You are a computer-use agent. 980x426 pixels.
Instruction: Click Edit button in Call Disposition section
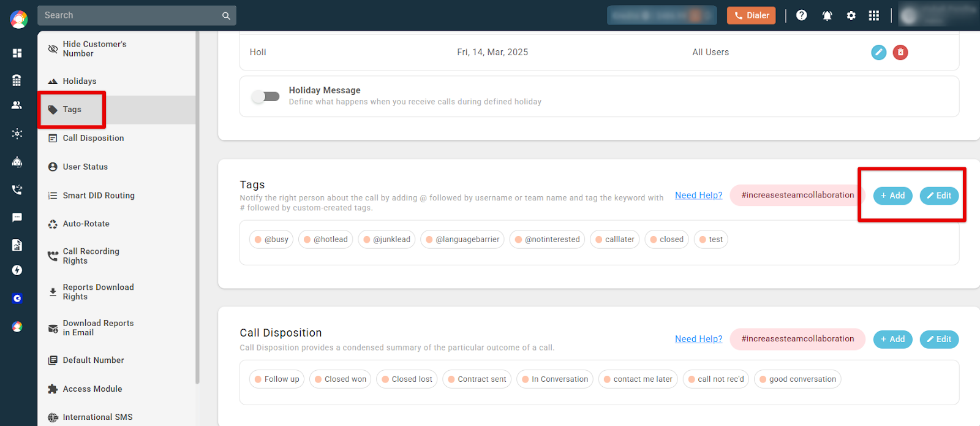[939, 339]
